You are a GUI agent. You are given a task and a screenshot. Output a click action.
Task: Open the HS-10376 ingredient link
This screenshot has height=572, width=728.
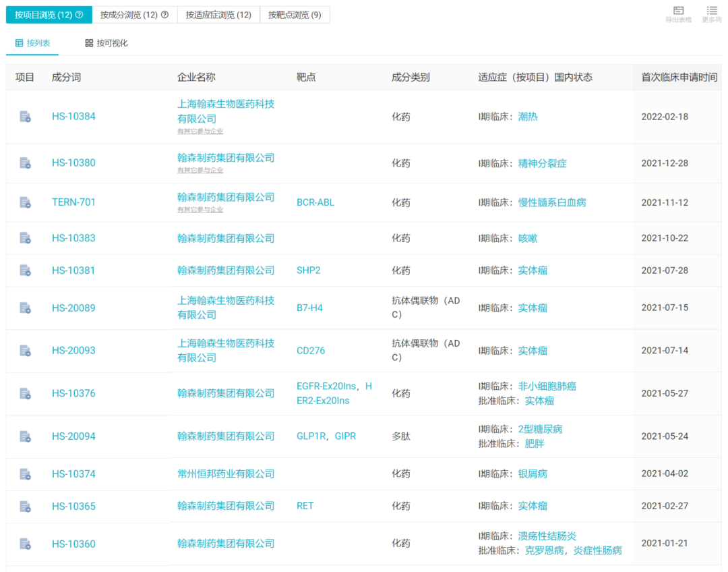coord(74,393)
